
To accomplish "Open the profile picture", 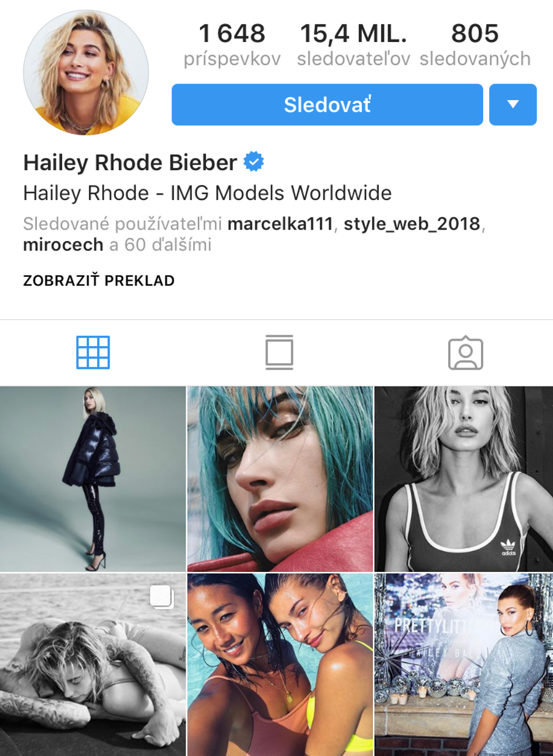I will 86,73.
